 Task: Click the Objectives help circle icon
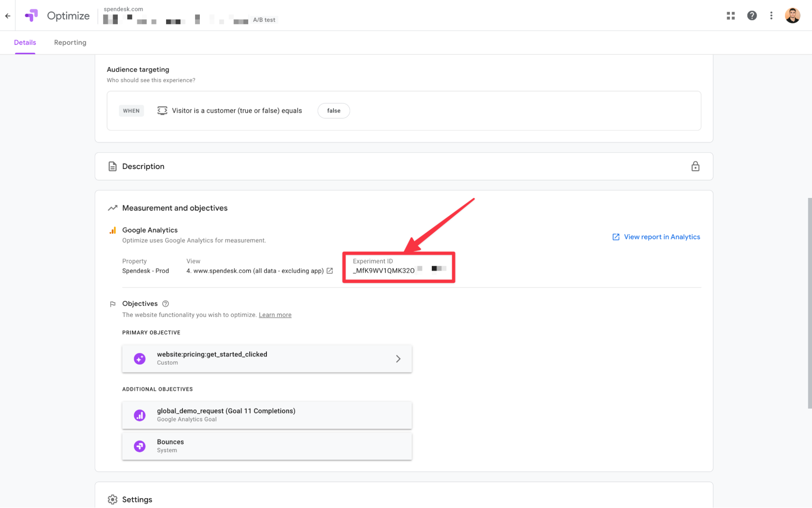pyautogui.click(x=165, y=304)
